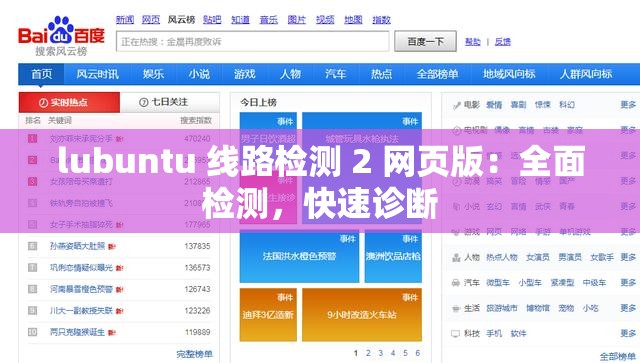Click the 人物 category people icon
This screenshot has width=640, height=363.
(x=456, y=258)
